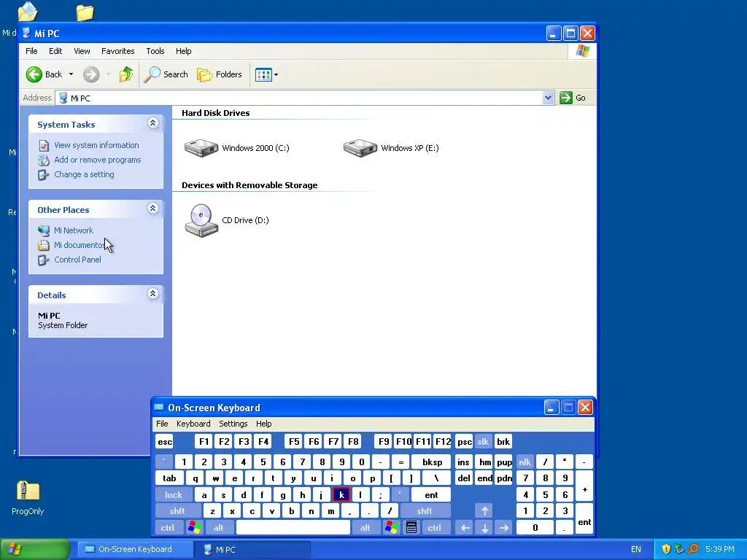Click the left arrow key on keyboard

pos(465,528)
